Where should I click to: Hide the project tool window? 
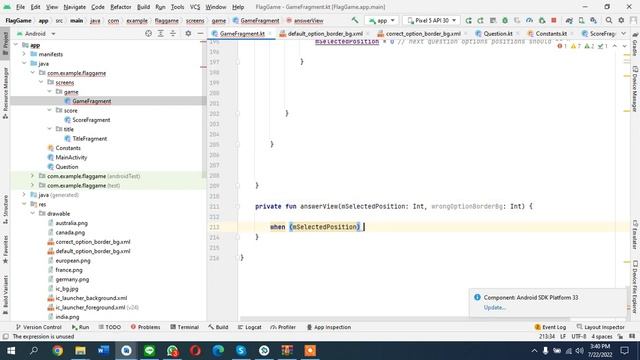[200, 33]
